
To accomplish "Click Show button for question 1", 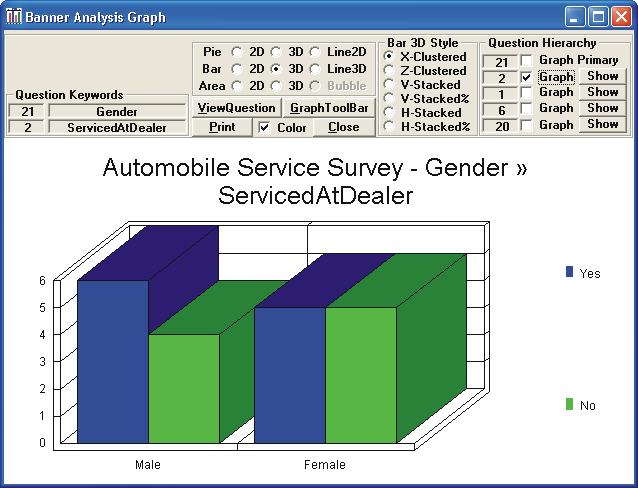I will point(603,92).
